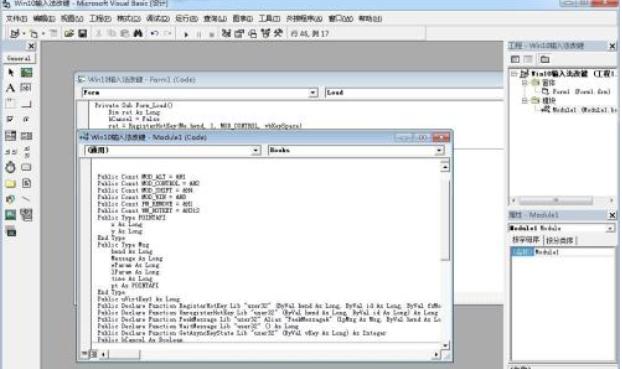Image resolution: width=622 pixels, height=369 pixels.
Task: Open Hooks procedure dropdown in Module1 window
Action: pos(439,150)
